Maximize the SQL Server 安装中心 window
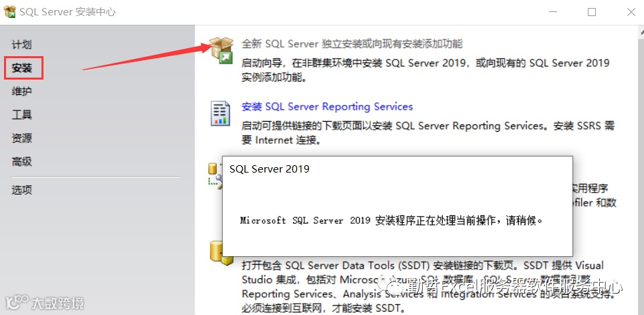The height and width of the screenshot is (315, 644). (592, 12)
